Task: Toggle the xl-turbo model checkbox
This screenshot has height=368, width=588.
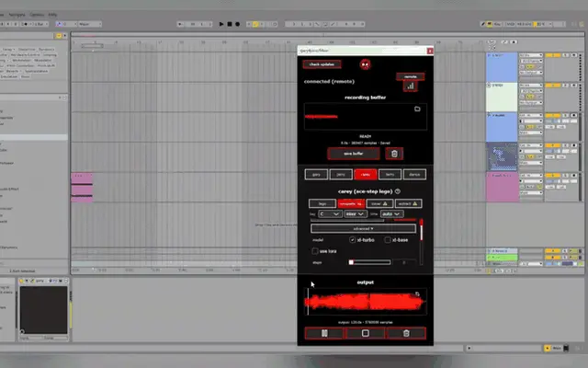Action: [352, 239]
